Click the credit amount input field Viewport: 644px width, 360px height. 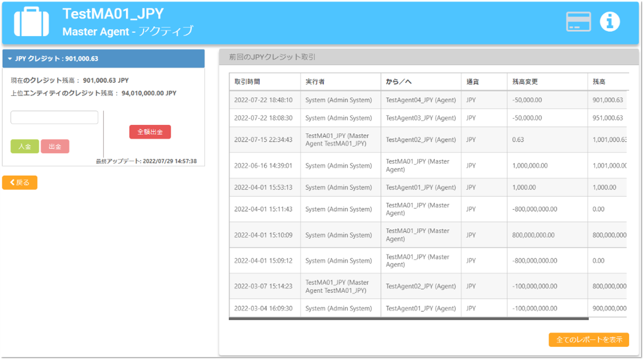(x=55, y=118)
